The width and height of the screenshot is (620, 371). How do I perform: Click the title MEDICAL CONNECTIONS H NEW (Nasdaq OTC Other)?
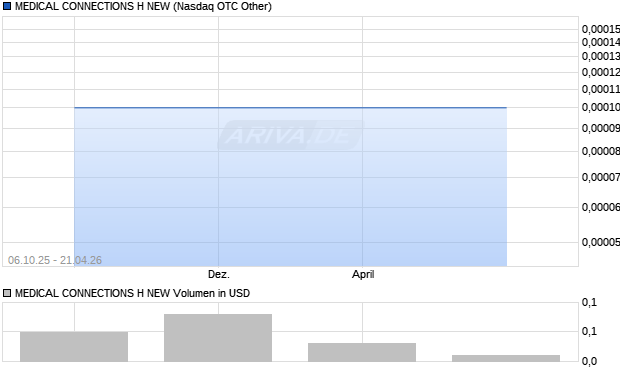point(143,6)
